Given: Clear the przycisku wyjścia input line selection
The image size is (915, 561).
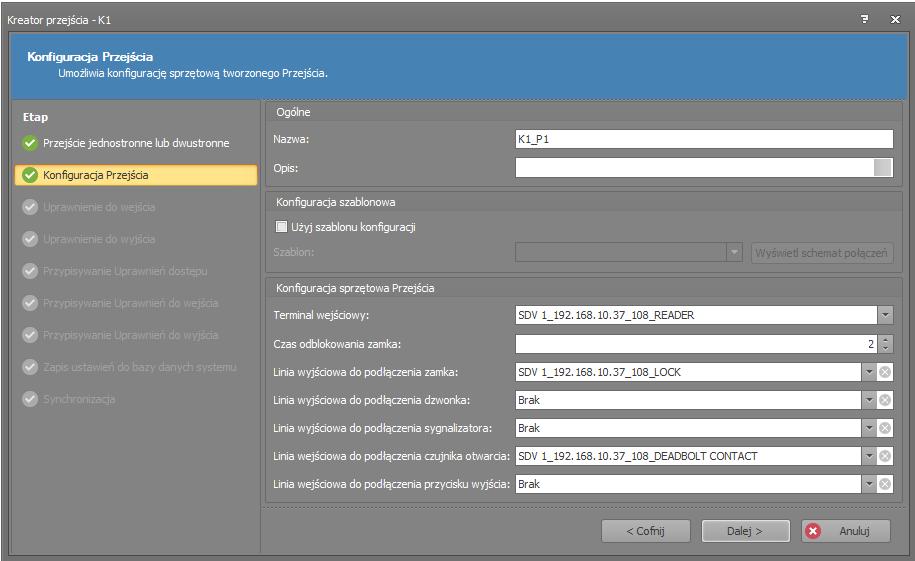Looking at the screenshot, I should click(885, 484).
